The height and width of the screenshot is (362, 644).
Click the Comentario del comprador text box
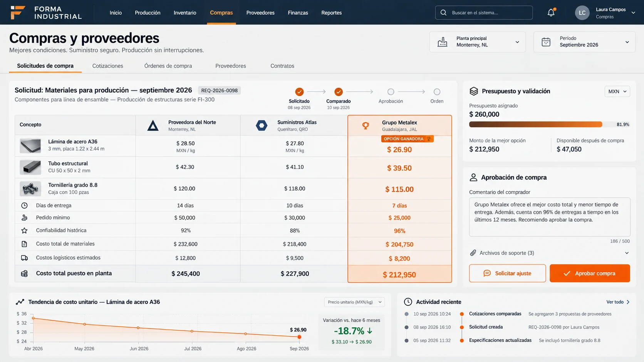pyautogui.click(x=550, y=217)
